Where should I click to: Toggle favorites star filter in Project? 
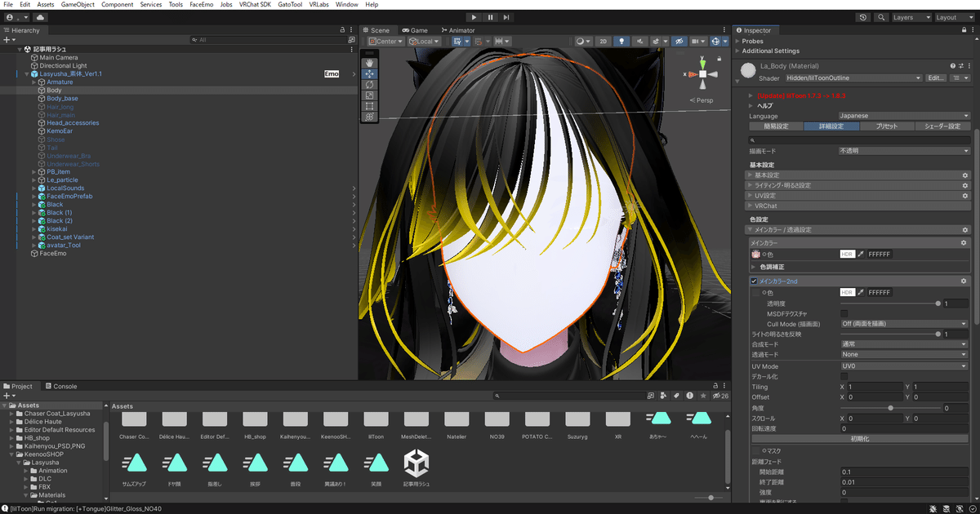pyautogui.click(x=703, y=396)
